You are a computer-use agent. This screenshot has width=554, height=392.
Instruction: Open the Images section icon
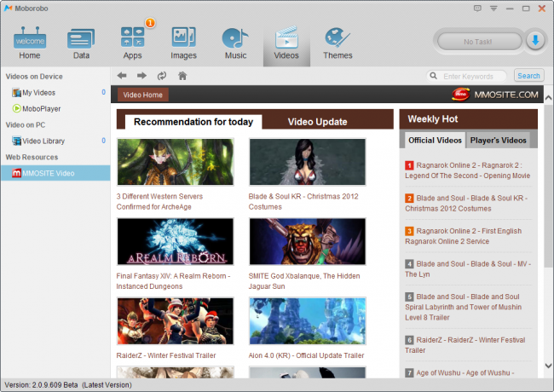click(x=183, y=43)
